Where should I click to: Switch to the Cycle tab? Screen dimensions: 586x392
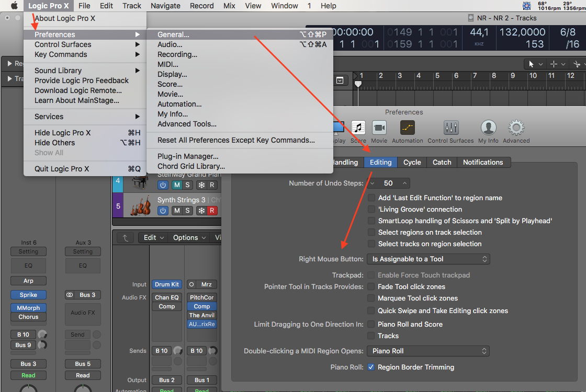tap(412, 163)
